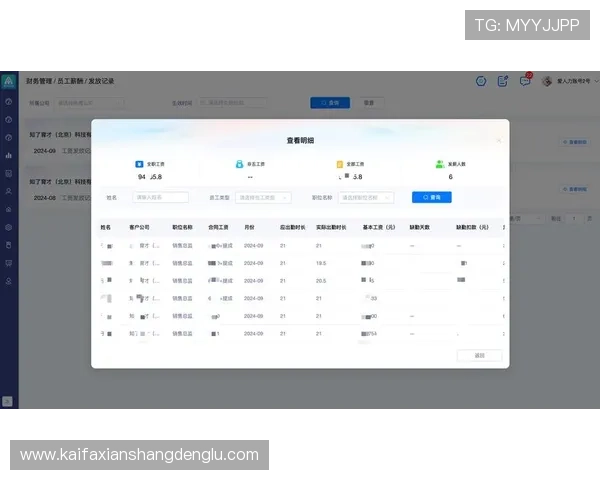Viewport: 600px width, 480px height.
Task: Click the edit note icon in header
Action: click(503, 81)
